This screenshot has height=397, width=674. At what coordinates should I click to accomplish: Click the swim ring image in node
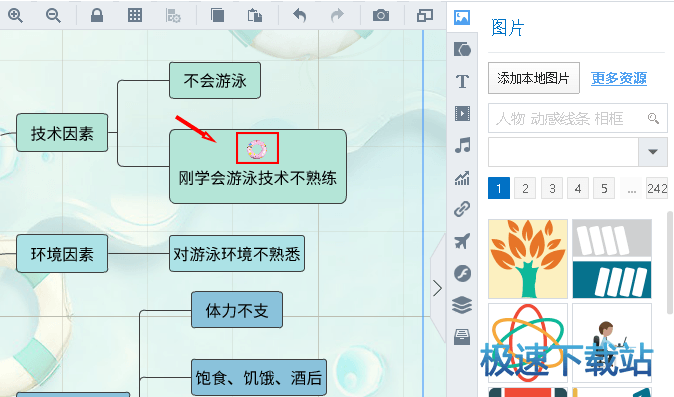point(257,149)
